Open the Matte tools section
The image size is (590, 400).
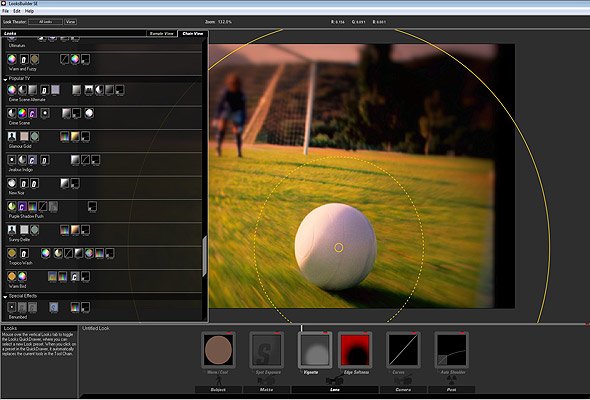(x=266, y=390)
